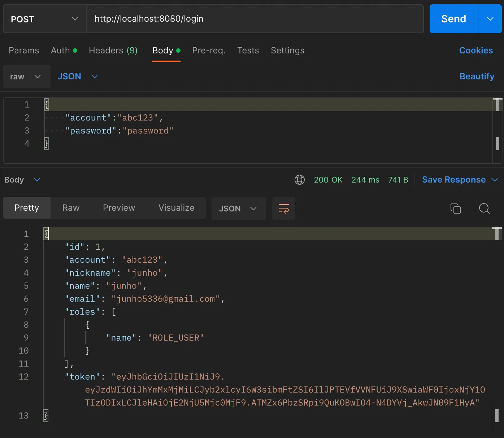This screenshot has height=438, width=504.
Task: Switch to the Tests tab
Action: click(x=248, y=51)
